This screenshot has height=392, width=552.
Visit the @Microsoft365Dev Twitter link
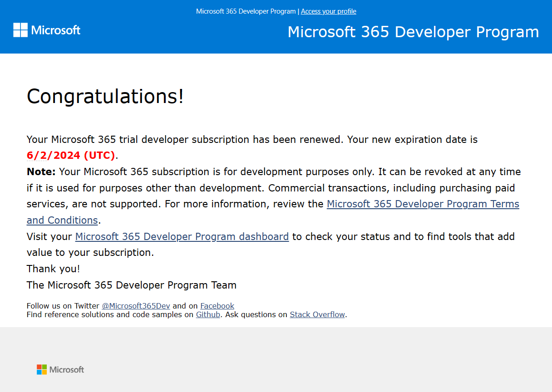click(136, 306)
